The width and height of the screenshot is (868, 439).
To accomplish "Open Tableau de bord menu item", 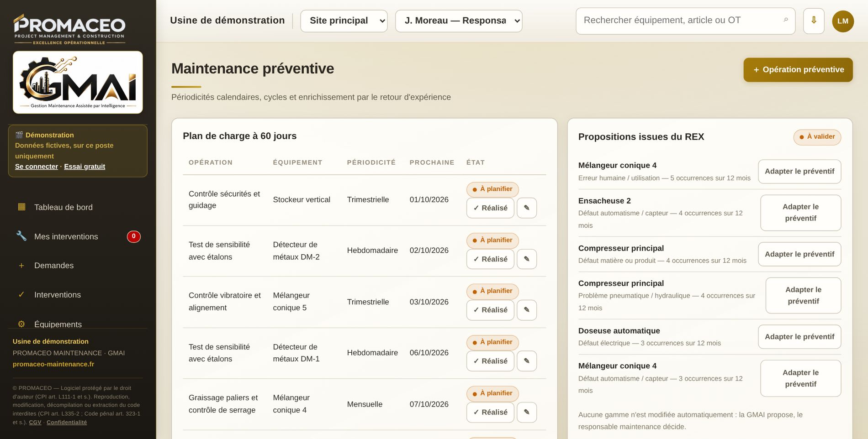I will (x=78, y=207).
